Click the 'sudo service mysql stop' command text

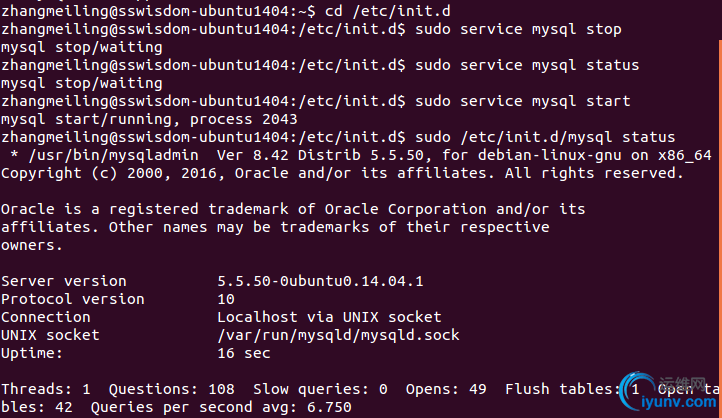[518, 29]
